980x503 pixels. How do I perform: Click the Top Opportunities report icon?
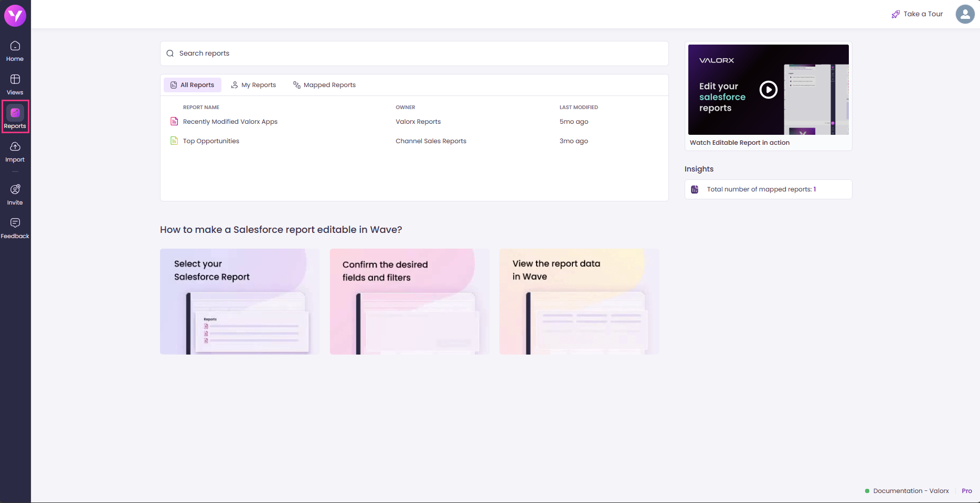coord(174,141)
